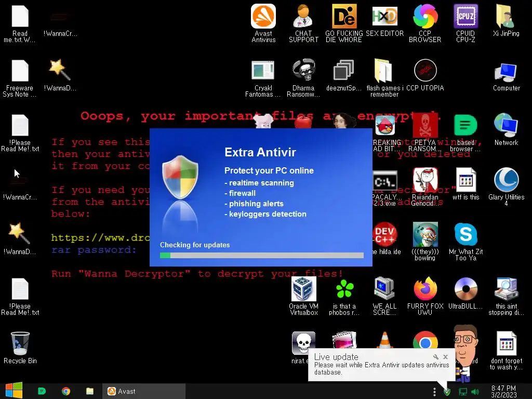Viewport: 532px width, 399px height.
Task: Open the Skype Mr What Zit Too Ya icon
Action: pyautogui.click(x=465, y=242)
